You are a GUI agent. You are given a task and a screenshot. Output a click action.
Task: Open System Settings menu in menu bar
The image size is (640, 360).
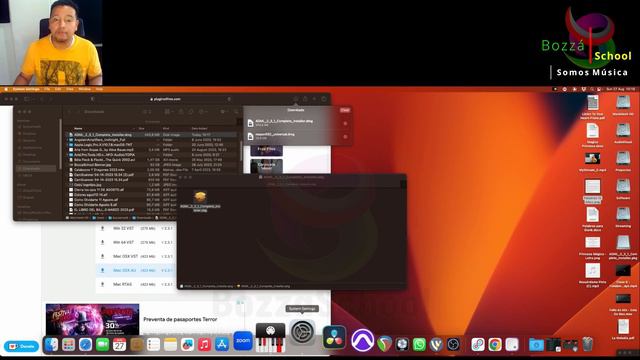point(26,89)
